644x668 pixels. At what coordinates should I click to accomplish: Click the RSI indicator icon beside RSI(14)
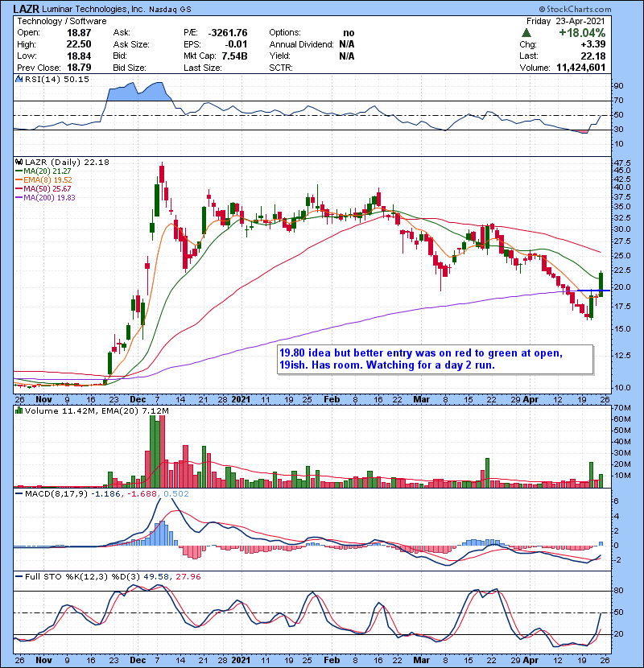click(x=19, y=79)
